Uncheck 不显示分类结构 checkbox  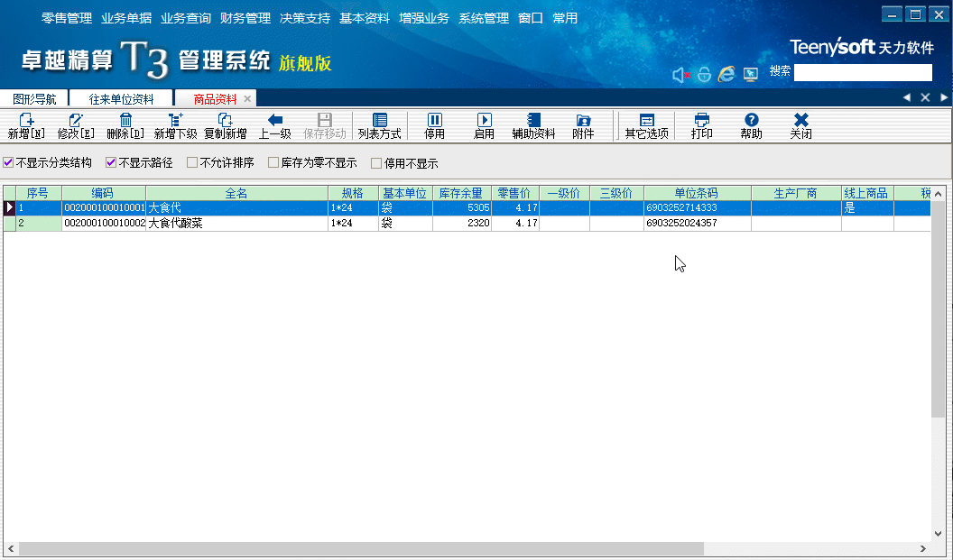tap(7, 161)
